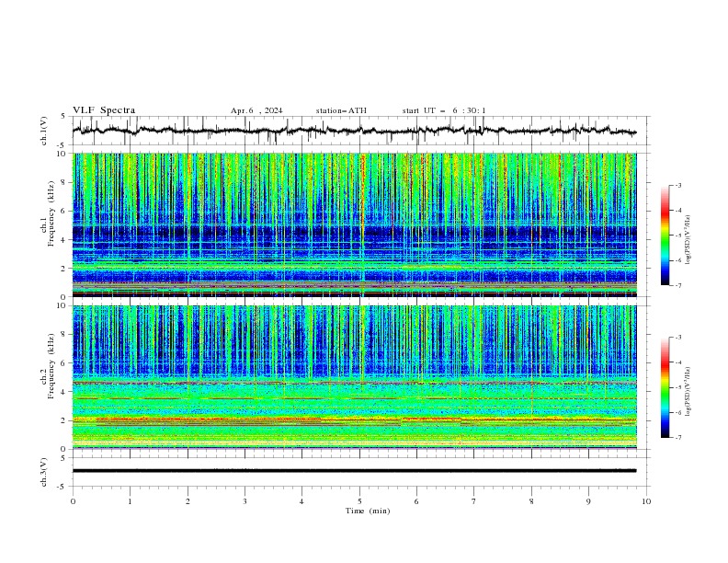This screenshot has height=563, width=728.
Task: Click the ch.1 "Frequency (kHz)" axis label
Action: (51, 214)
